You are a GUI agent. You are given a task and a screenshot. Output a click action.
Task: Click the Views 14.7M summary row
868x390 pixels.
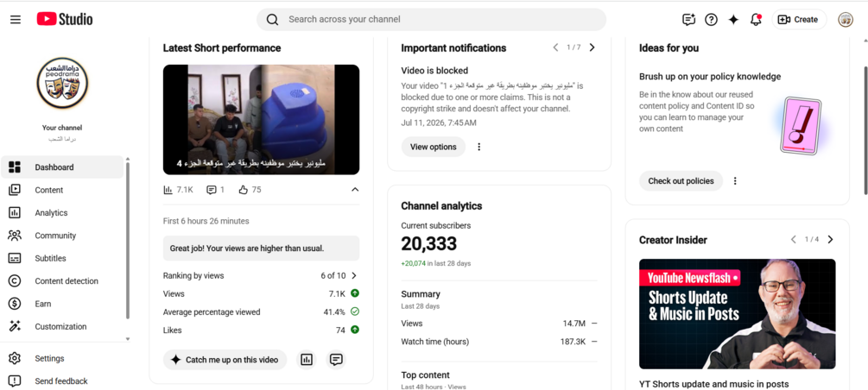coord(499,324)
